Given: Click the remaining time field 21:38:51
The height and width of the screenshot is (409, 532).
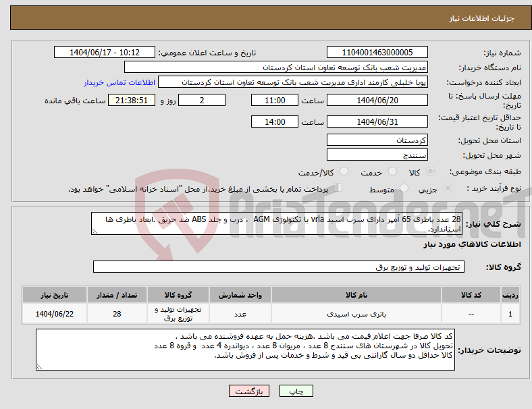Looking at the screenshot, I should [x=132, y=100].
